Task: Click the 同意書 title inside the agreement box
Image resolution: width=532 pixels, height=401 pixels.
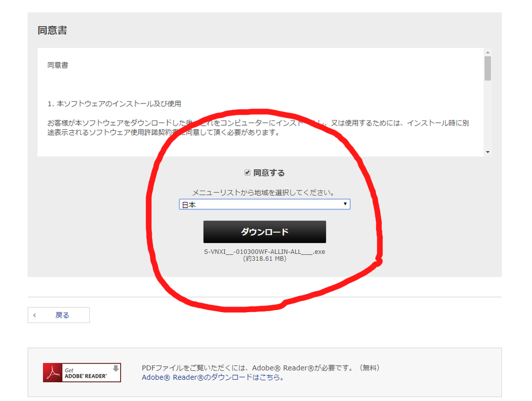Action: click(x=58, y=65)
